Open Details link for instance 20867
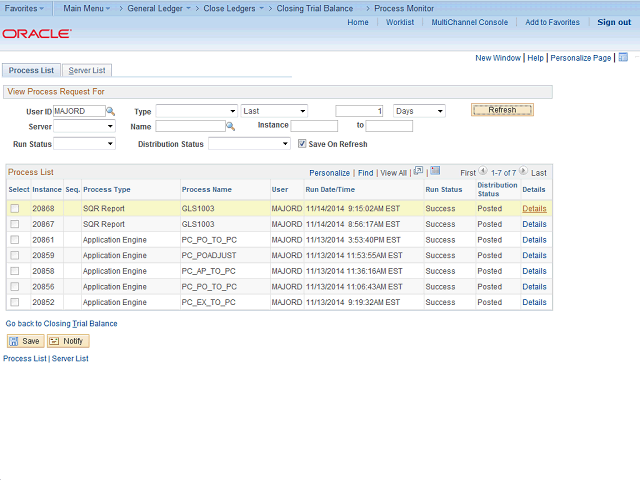Image resolution: width=640 pixels, height=480 pixels. click(534, 224)
